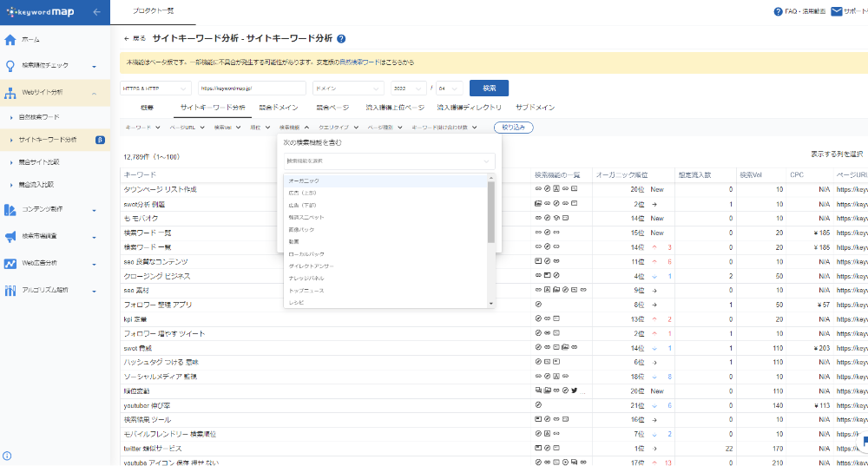This screenshot has width=868, height=466.
Task: Open the ホーム home icon
Action: point(10,40)
